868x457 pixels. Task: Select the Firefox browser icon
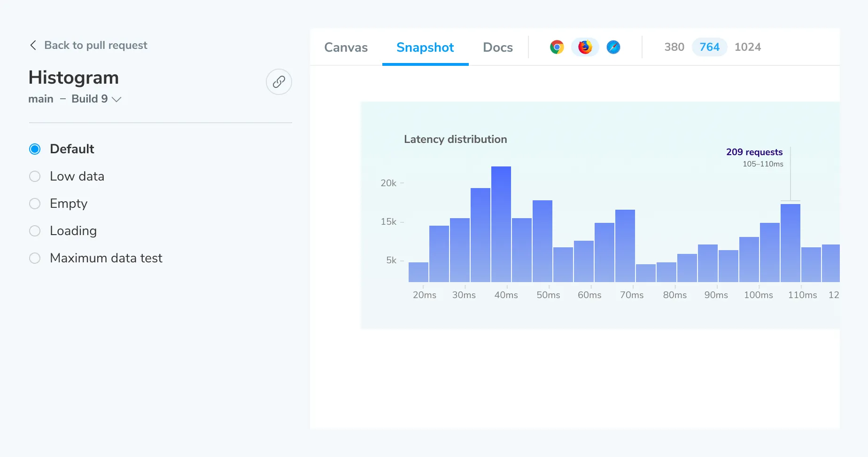(x=585, y=47)
